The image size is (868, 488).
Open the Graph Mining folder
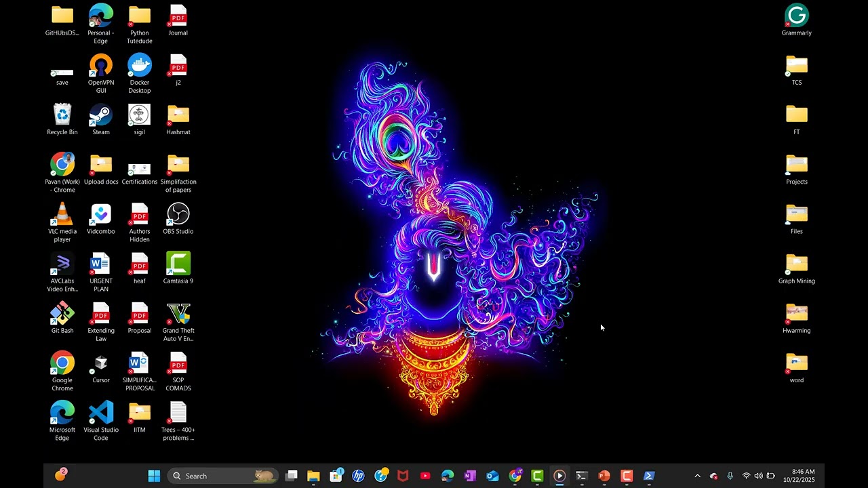pyautogui.click(x=797, y=263)
